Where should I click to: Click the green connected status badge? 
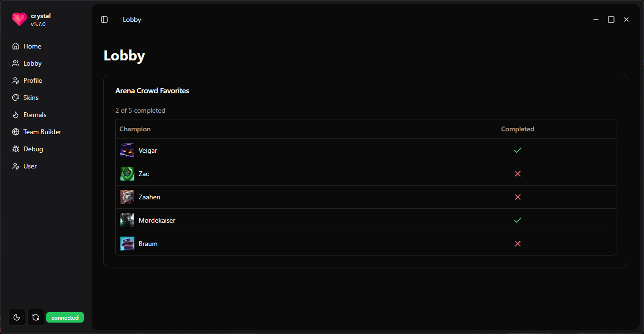pos(65,317)
